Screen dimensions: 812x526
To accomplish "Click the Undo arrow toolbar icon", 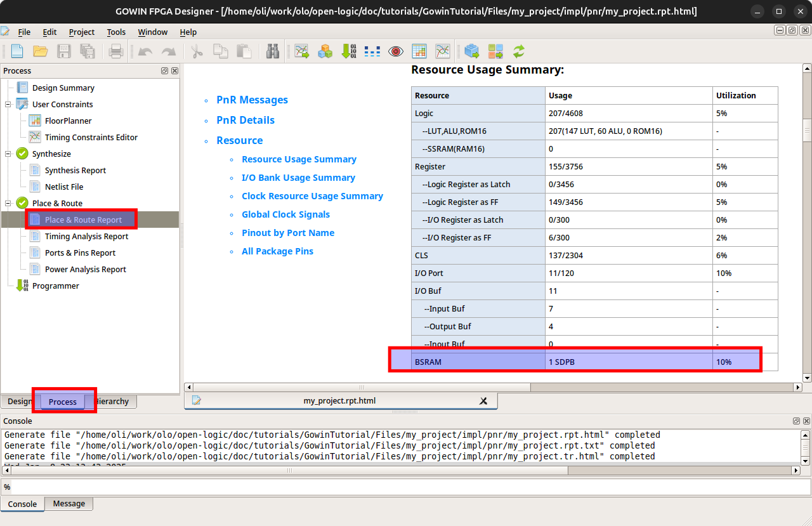I will [145, 51].
